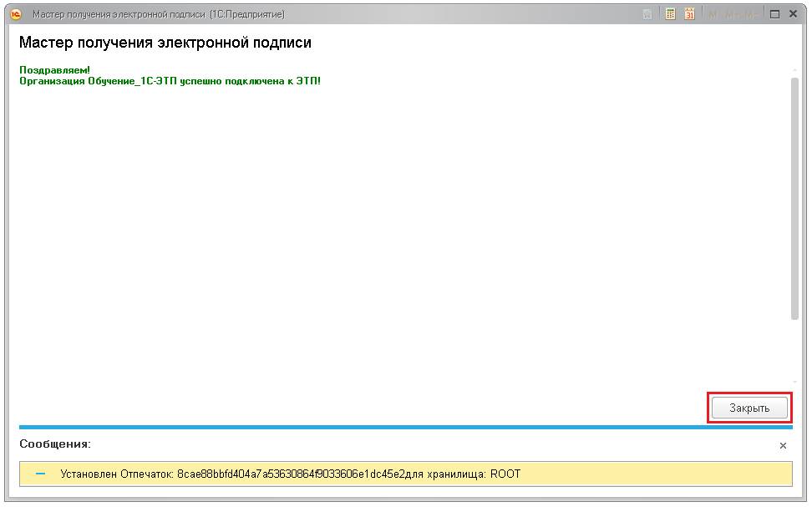The image size is (812, 507).
Task: Click the blue dash marker beside the message
Action: pyautogui.click(x=40, y=474)
